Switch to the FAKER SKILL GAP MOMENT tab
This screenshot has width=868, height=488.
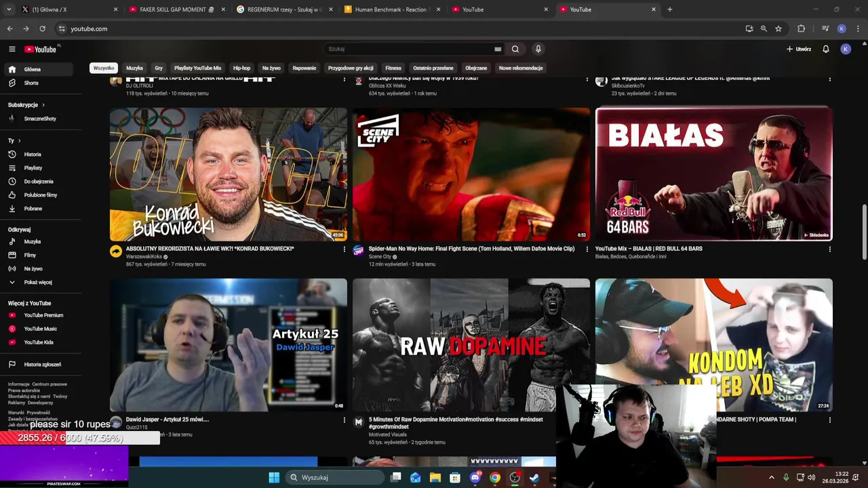pos(176,9)
